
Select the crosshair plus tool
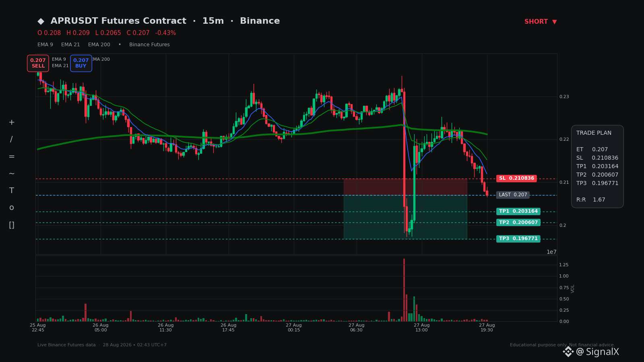(12, 122)
